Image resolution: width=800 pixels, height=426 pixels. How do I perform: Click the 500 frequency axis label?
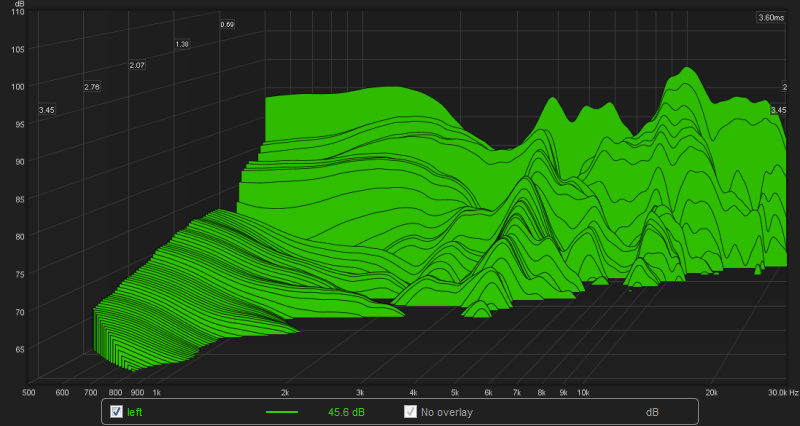coord(29,393)
